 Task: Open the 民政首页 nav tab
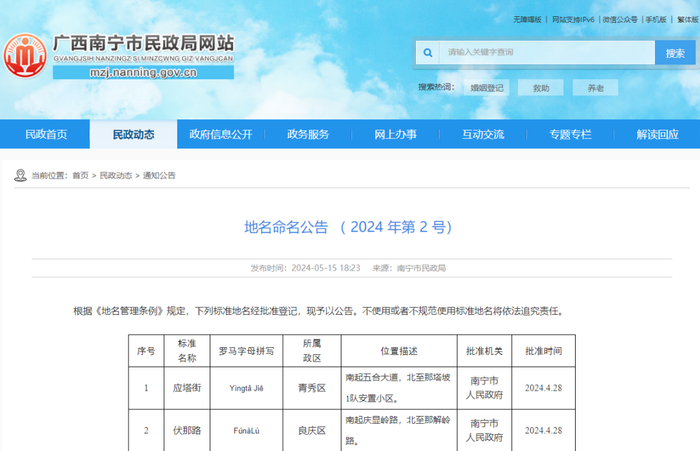coord(46,134)
